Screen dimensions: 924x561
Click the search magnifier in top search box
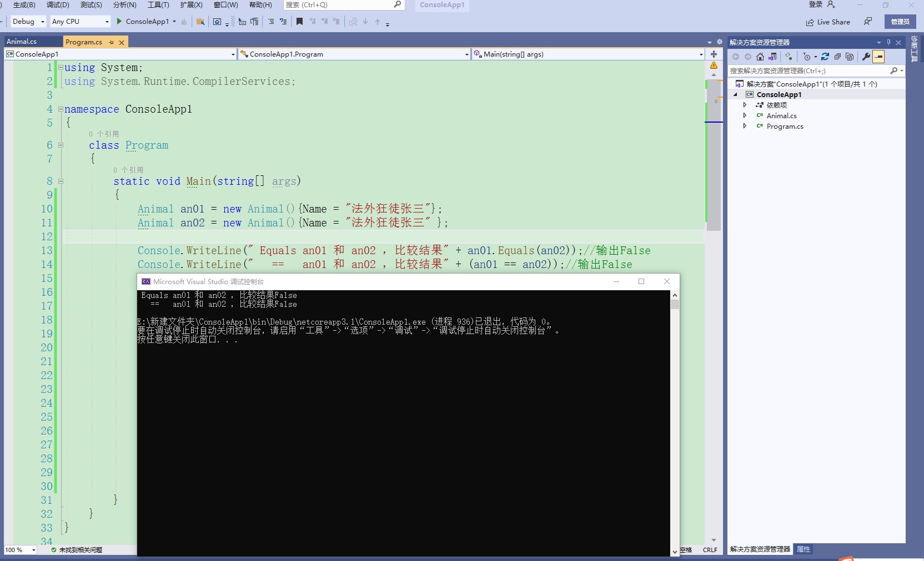(x=398, y=4)
